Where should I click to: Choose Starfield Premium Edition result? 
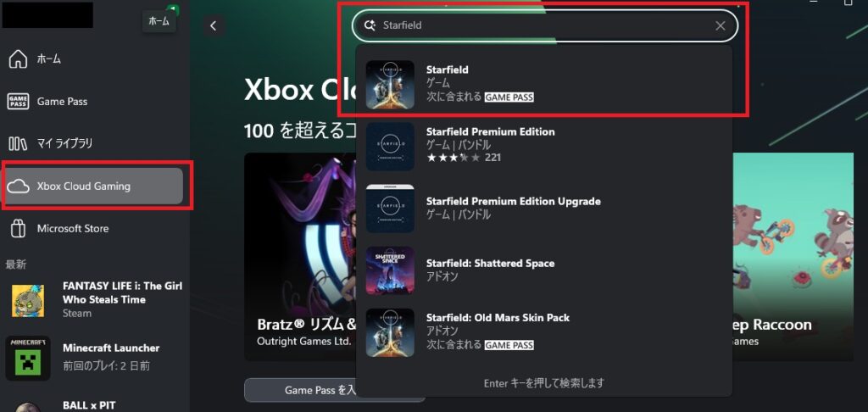point(543,146)
